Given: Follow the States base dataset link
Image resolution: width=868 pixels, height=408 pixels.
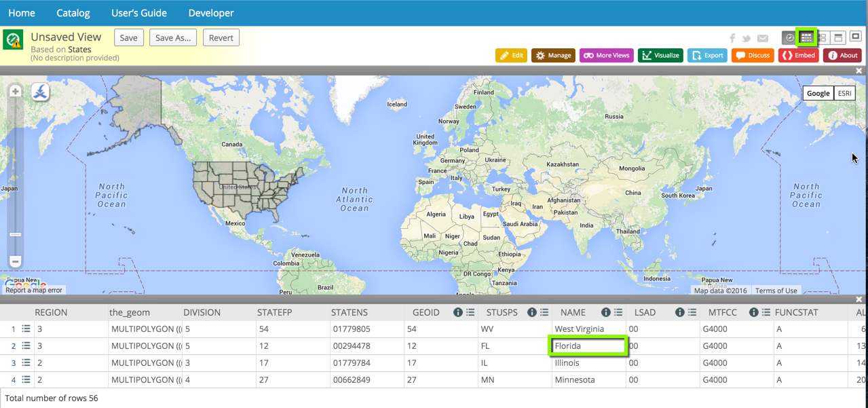Looking at the screenshot, I should [79, 50].
